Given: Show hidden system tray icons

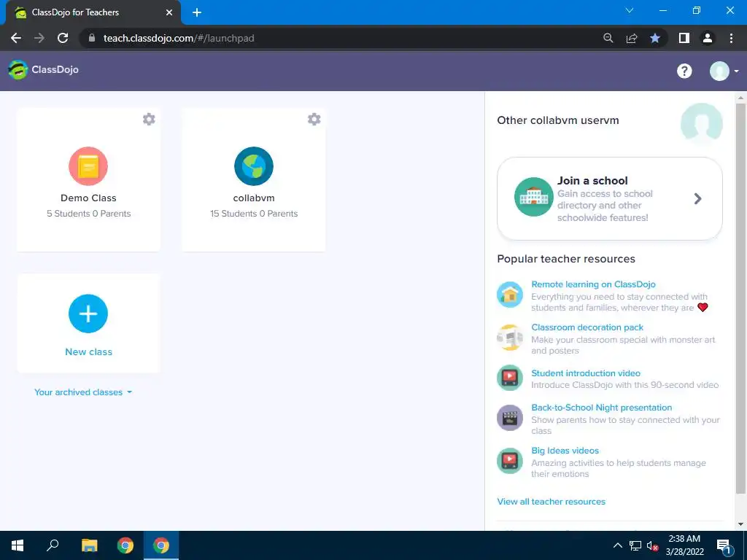Looking at the screenshot, I should (x=617, y=545).
